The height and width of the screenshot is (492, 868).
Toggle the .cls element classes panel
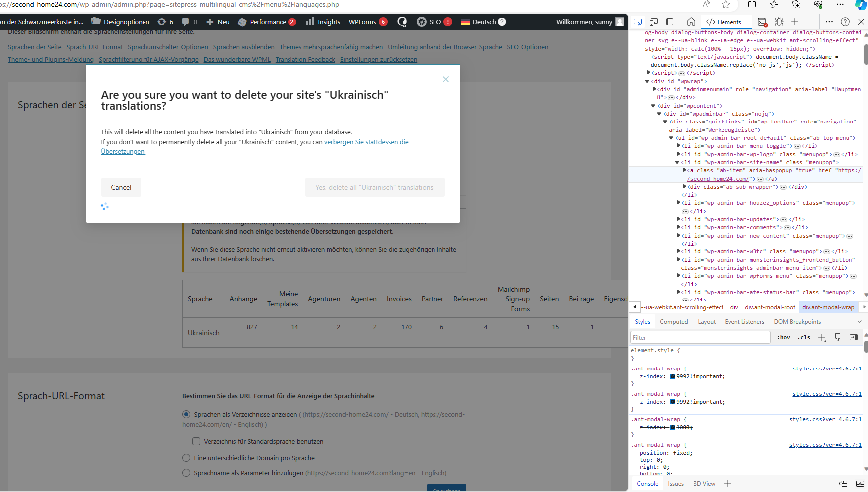(804, 337)
